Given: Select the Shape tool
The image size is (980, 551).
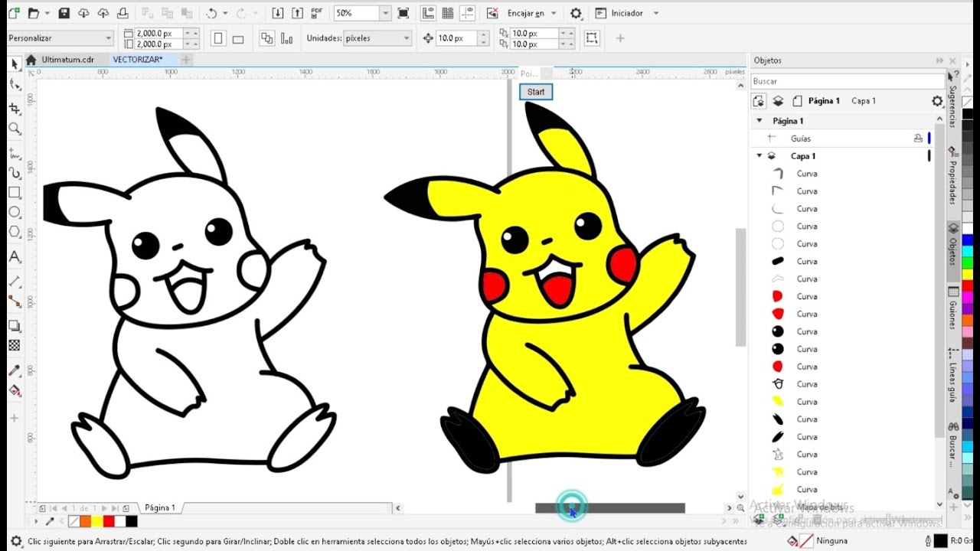Looking at the screenshot, I should pyautogui.click(x=15, y=84).
